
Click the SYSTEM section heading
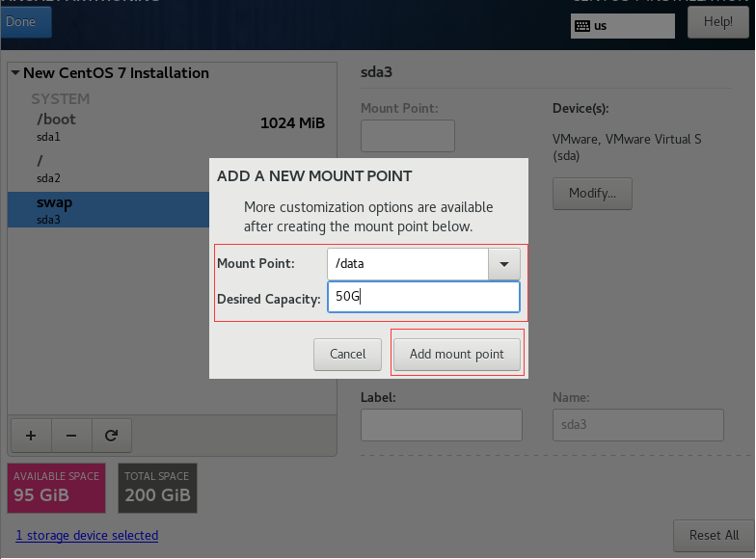61,98
